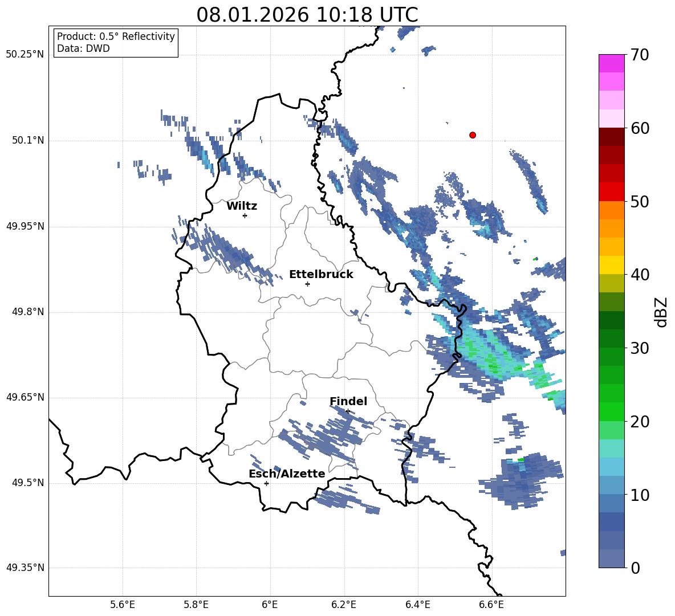Image resolution: width=675 pixels, height=616 pixels.
Task: Click the red radar site dot
Action: (x=473, y=135)
